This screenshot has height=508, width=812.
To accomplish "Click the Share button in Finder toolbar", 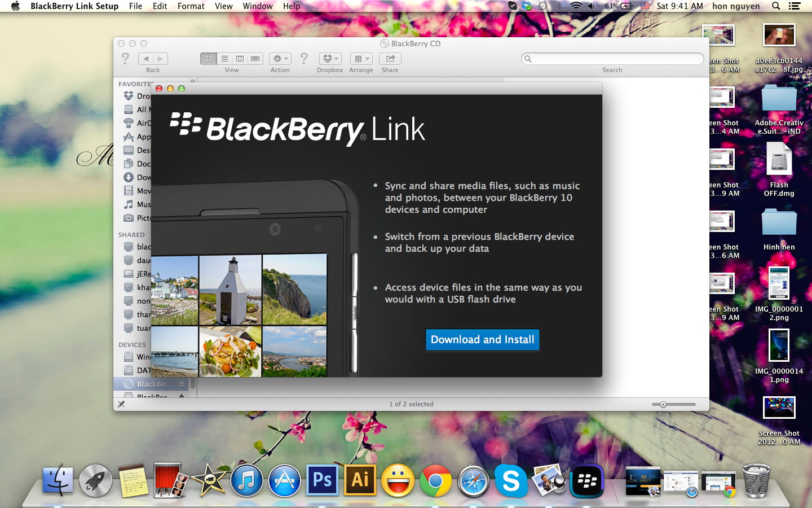I will (390, 59).
